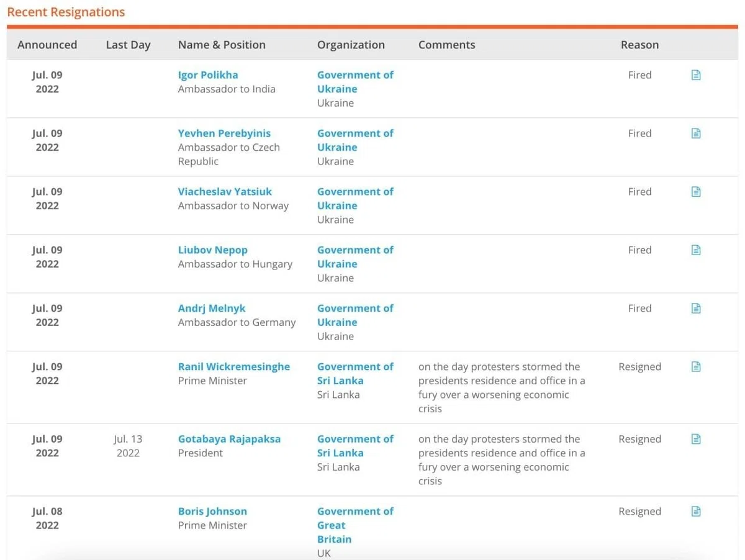
Task: Click the Announced column header
Action: pos(47,45)
